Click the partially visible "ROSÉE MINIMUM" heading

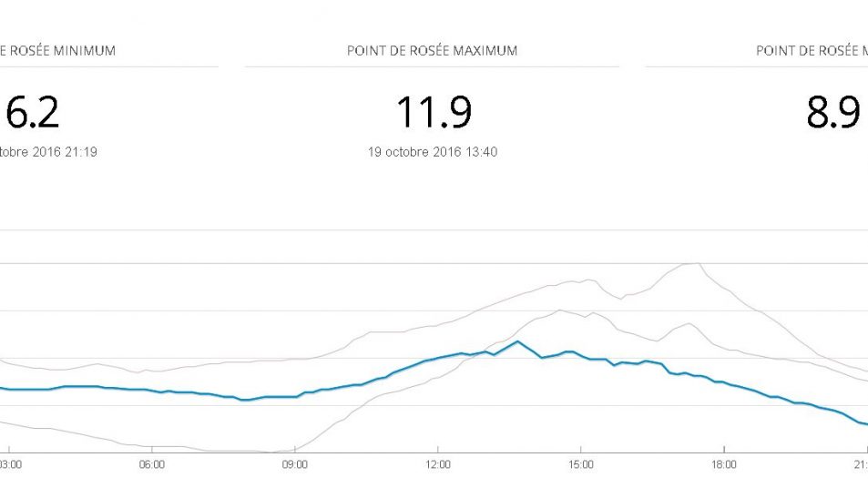[x=57, y=51]
